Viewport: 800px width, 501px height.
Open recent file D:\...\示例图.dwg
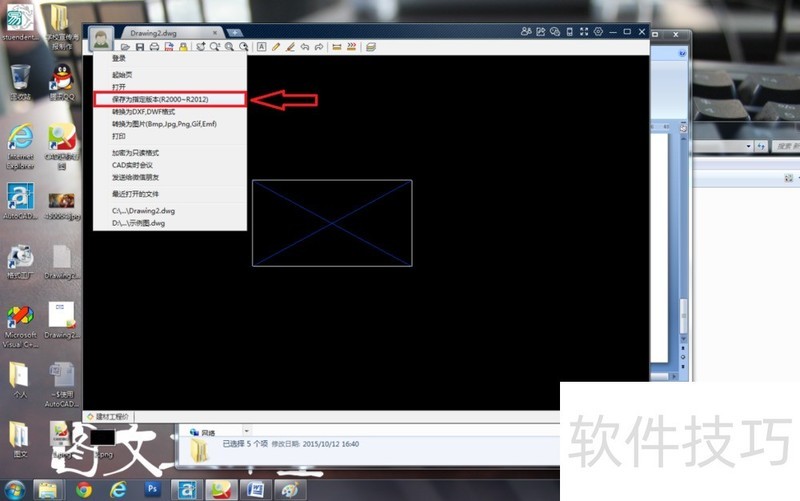138,223
